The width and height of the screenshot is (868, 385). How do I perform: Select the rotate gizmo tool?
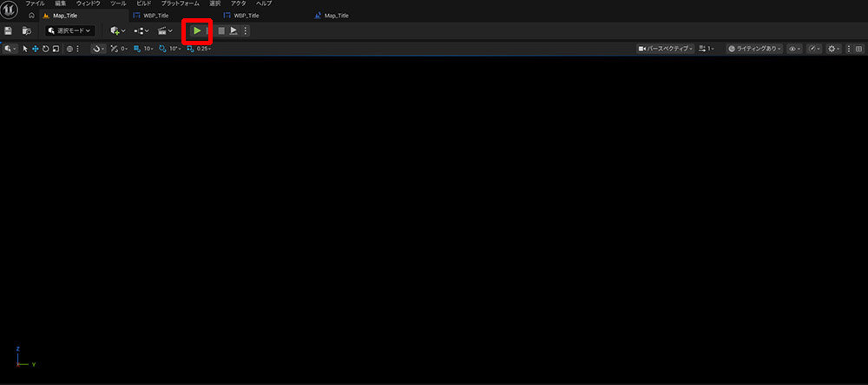45,49
